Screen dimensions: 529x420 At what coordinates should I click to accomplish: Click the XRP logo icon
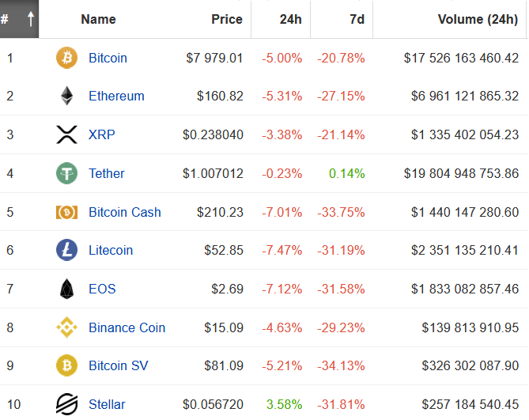(x=66, y=134)
